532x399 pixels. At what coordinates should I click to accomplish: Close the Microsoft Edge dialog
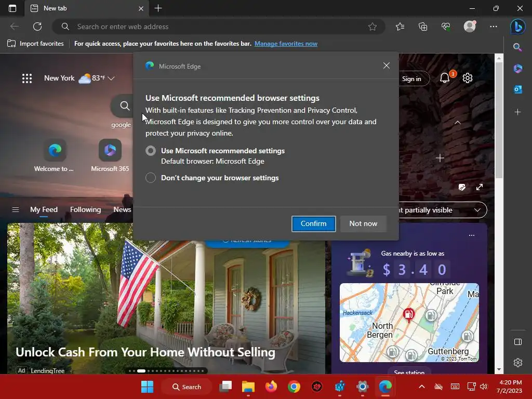coord(386,66)
